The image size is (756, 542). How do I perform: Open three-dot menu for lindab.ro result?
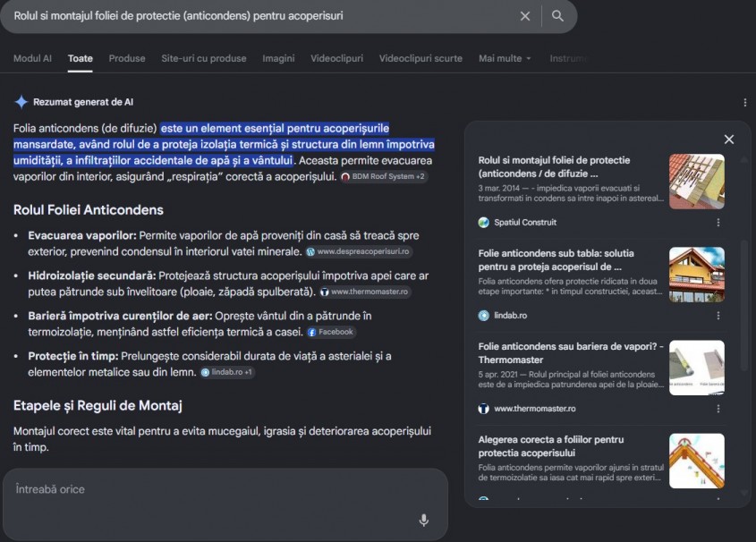[x=718, y=315]
